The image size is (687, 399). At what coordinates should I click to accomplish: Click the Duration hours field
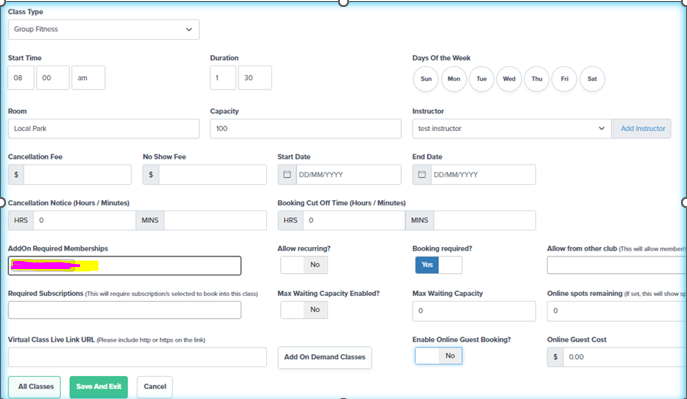pyautogui.click(x=223, y=78)
